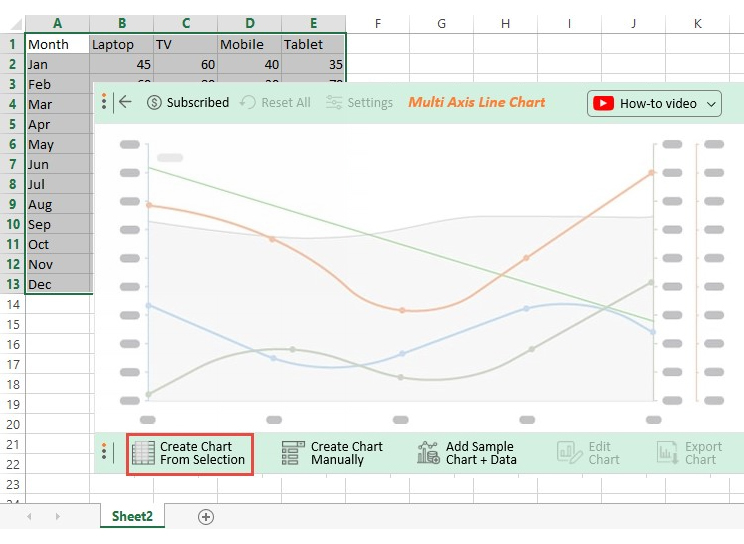The height and width of the screenshot is (544, 744).
Task: Click the orange line's last data point
Action: point(652,172)
